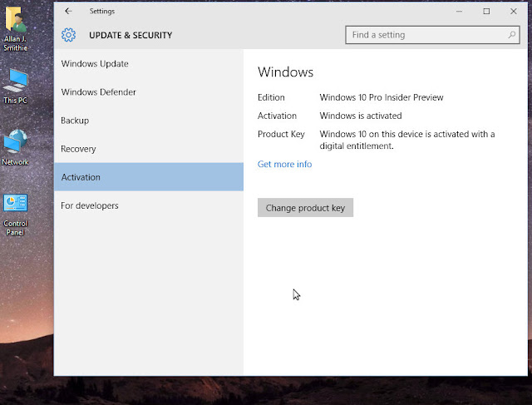532x405 pixels.
Task: Open the Control Panel desktop icon
Action: tap(15, 215)
